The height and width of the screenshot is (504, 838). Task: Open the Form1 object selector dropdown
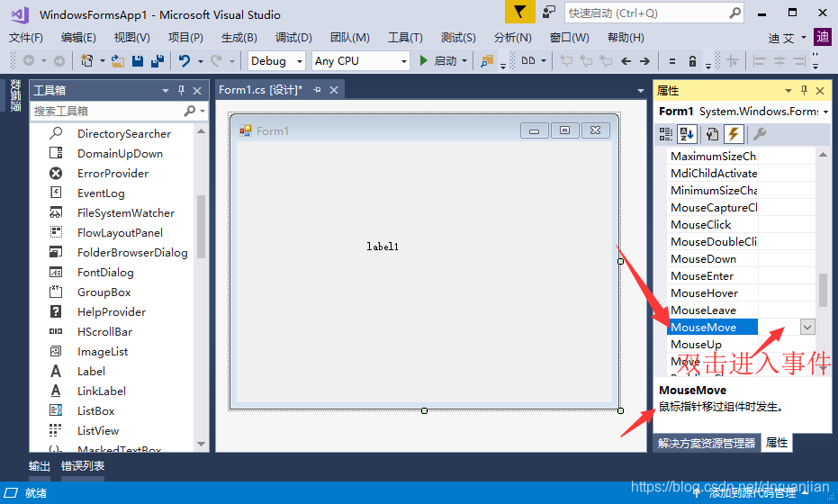tap(825, 112)
